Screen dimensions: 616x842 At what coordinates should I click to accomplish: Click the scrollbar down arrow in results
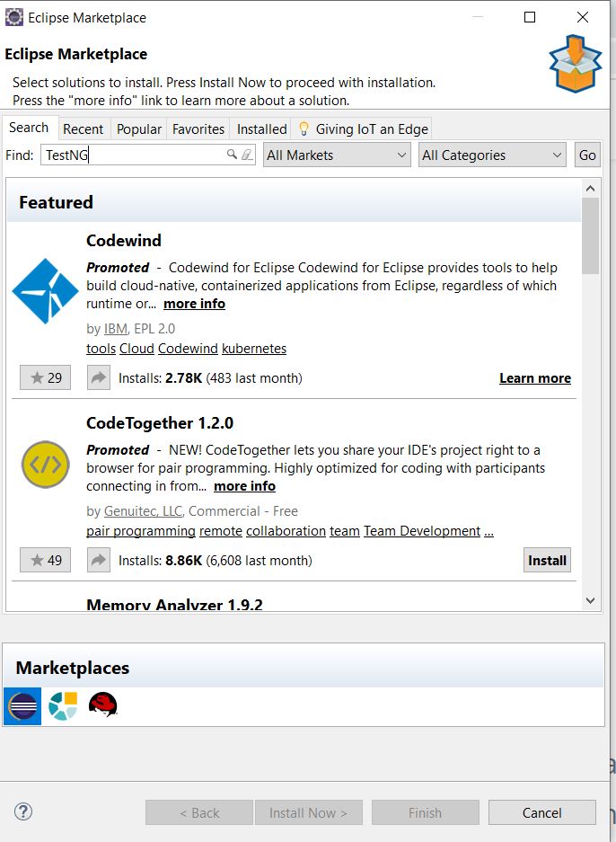(x=590, y=601)
